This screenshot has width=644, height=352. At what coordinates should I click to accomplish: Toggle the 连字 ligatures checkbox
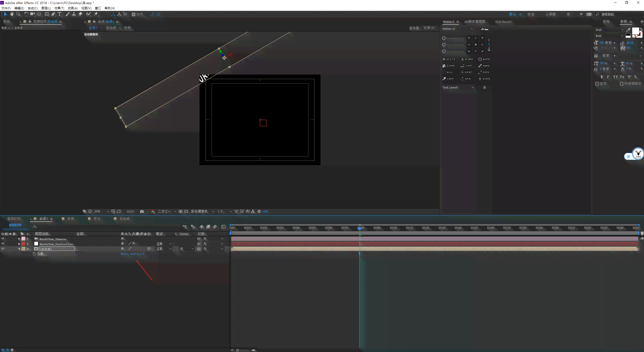[x=597, y=84]
